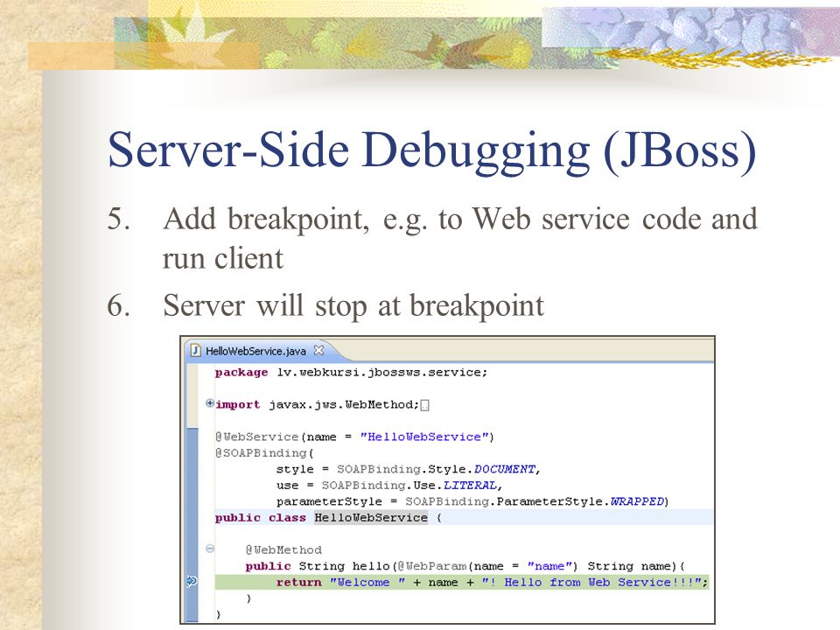Click the highlighted HelloWebService class name
Screen dimensions: 840x630
pos(371,517)
